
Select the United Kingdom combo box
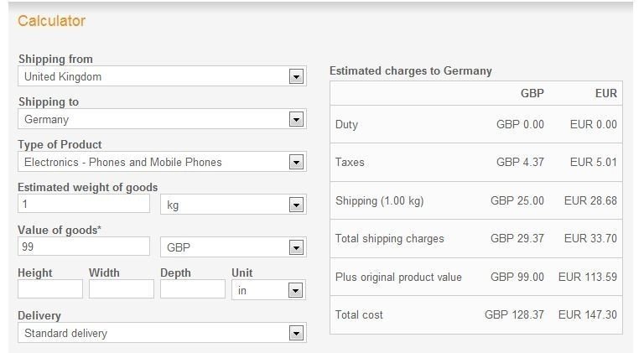click(x=162, y=76)
